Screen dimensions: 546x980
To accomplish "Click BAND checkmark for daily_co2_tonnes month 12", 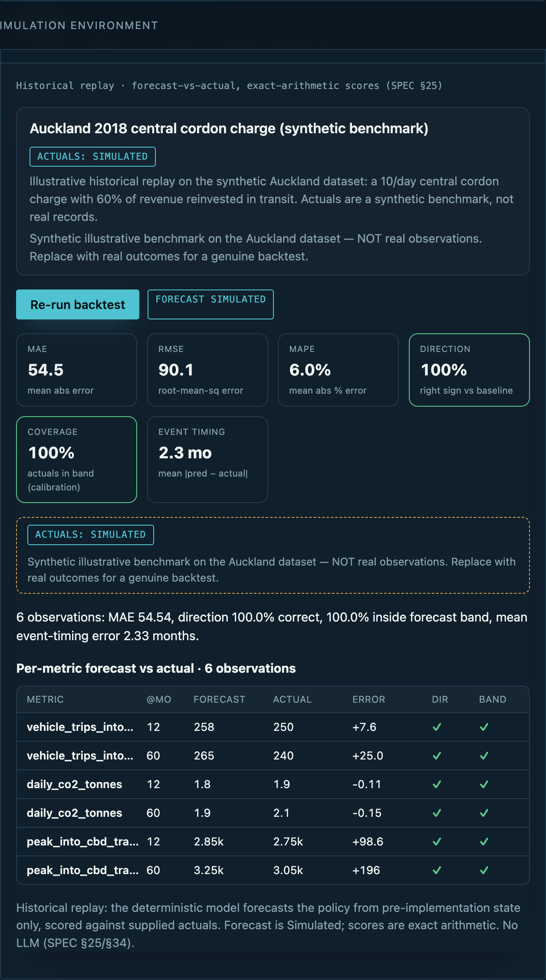I will point(484,784).
